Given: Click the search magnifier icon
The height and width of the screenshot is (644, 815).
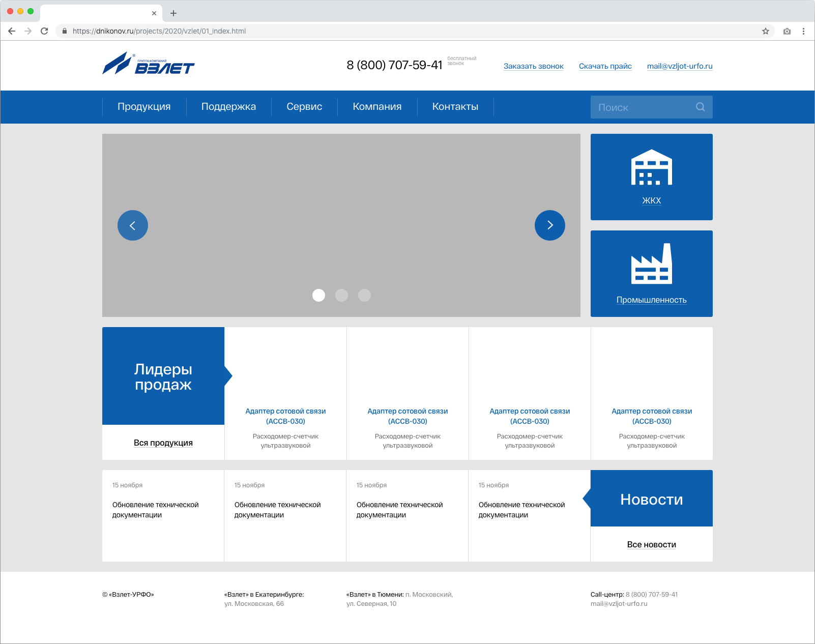Looking at the screenshot, I should click(x=700, y=107).
